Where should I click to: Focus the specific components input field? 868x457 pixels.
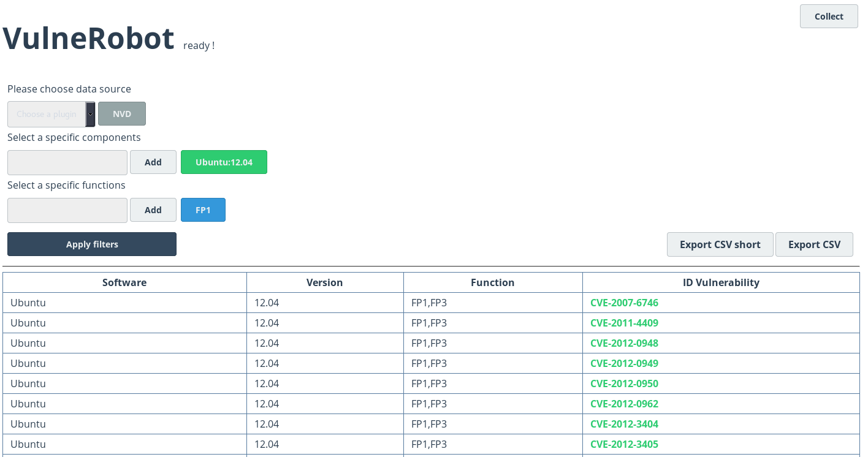point(67,162)
